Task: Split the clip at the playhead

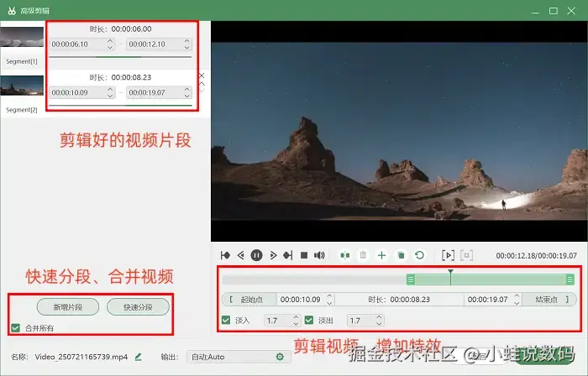Action: click(345, 255)
